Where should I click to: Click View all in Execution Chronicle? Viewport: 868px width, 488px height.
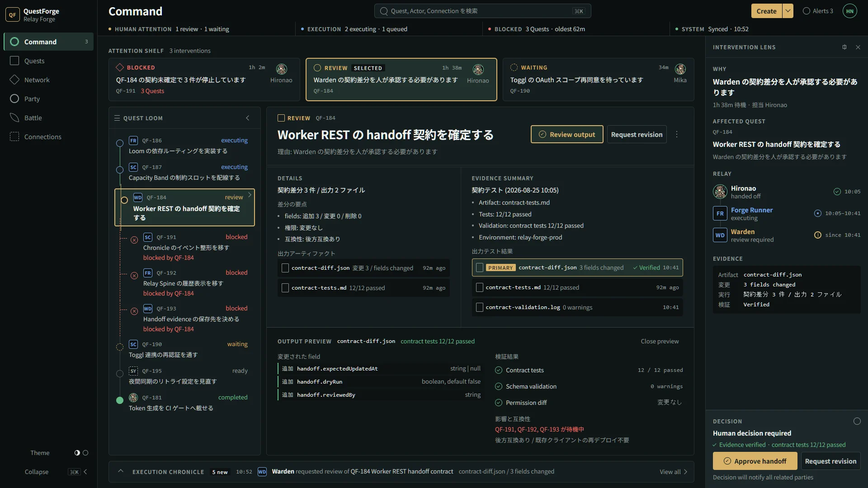[673, 471]
